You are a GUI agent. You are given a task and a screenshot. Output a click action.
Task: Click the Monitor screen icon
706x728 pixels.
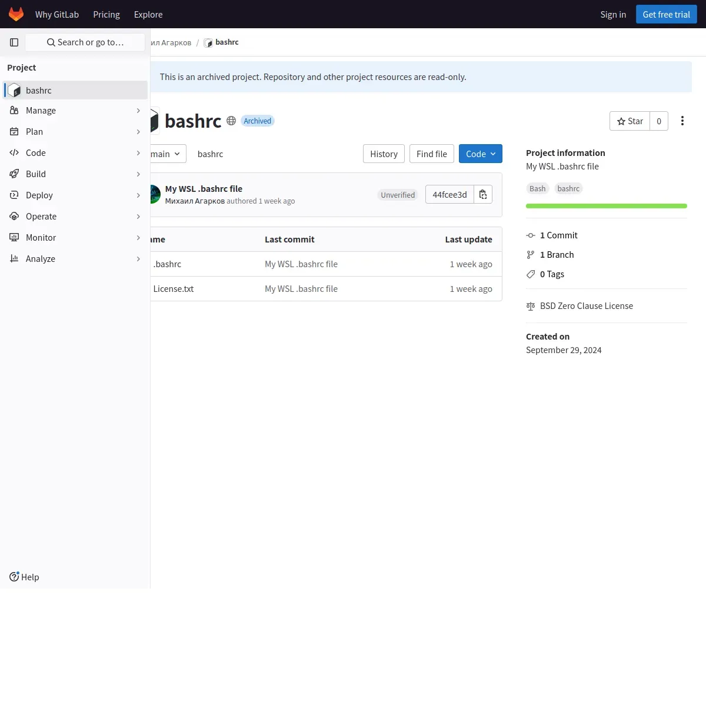point(14,238)
